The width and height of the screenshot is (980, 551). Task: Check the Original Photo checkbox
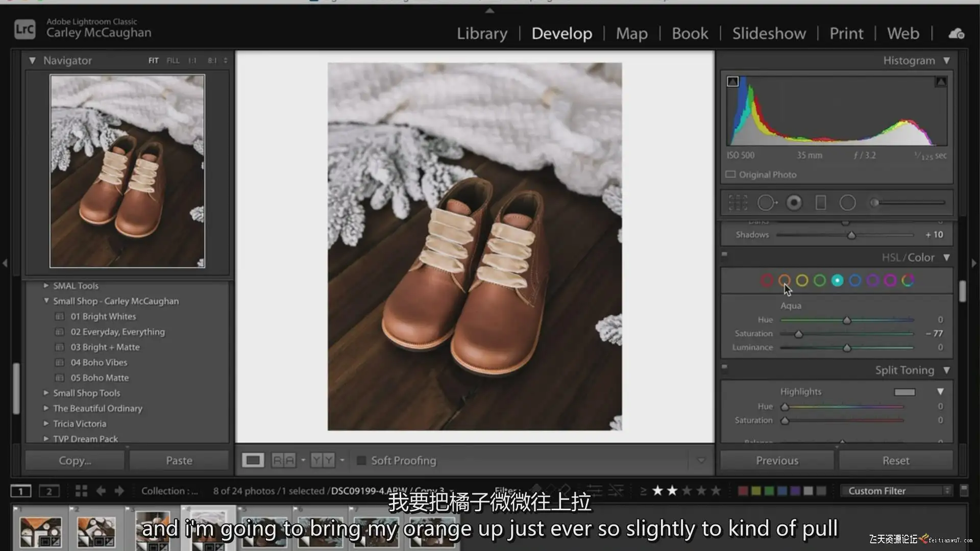point(730,174)
